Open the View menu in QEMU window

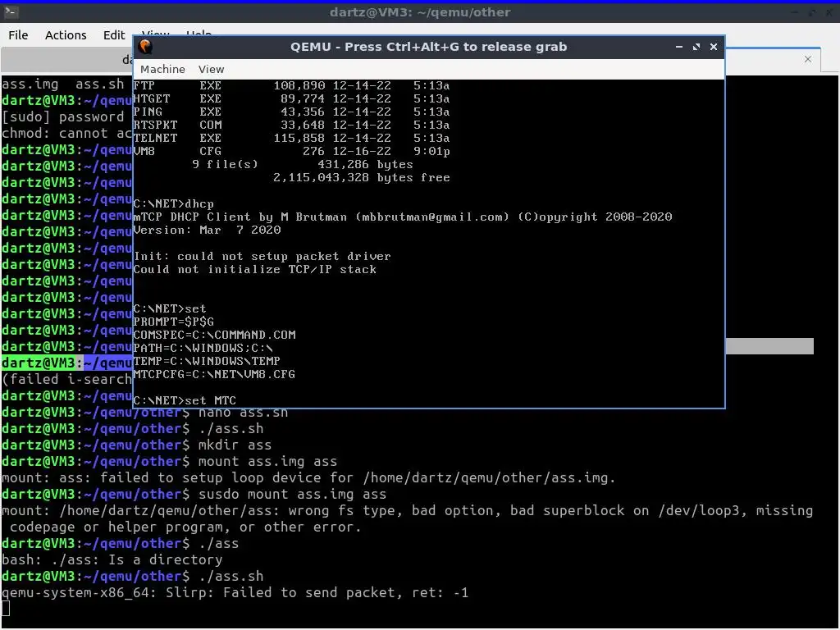(x=211, y=69)
